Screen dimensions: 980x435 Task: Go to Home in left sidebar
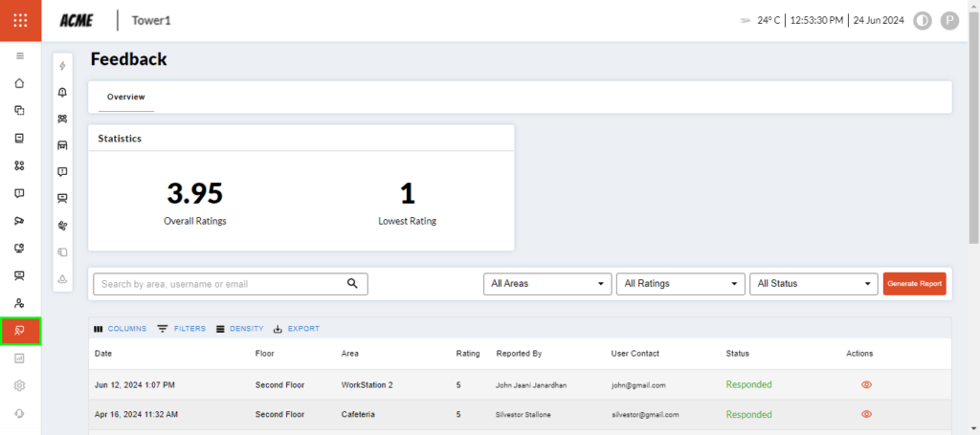click(20, 83)
